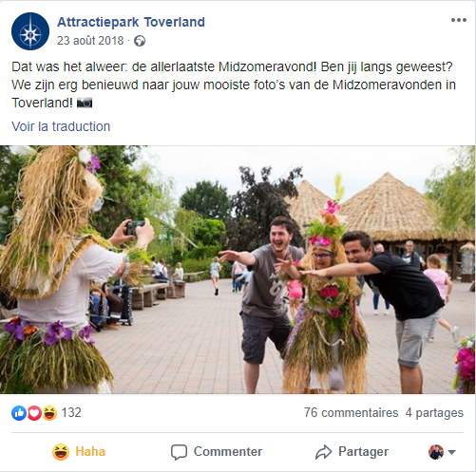
Task: View the 76 commentaires list
Action: (352, 413)
